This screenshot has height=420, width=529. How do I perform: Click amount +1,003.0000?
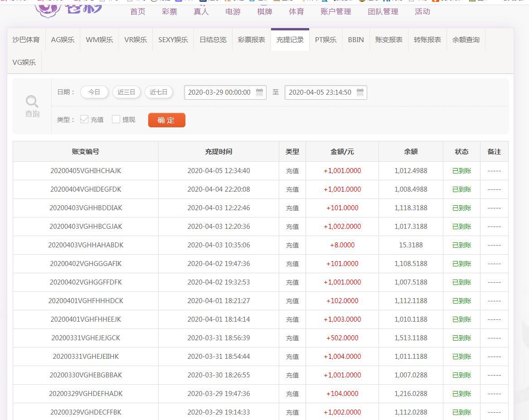click(x=342, y=319)
